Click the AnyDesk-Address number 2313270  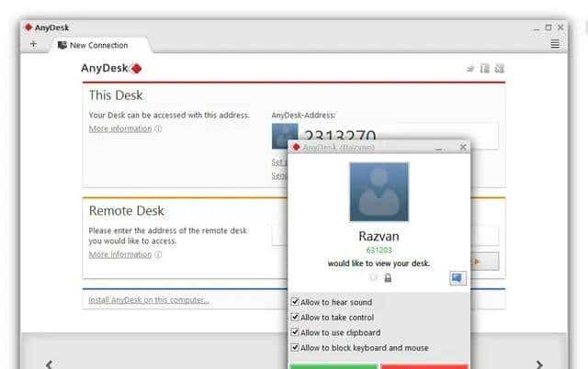coord(340,135)
